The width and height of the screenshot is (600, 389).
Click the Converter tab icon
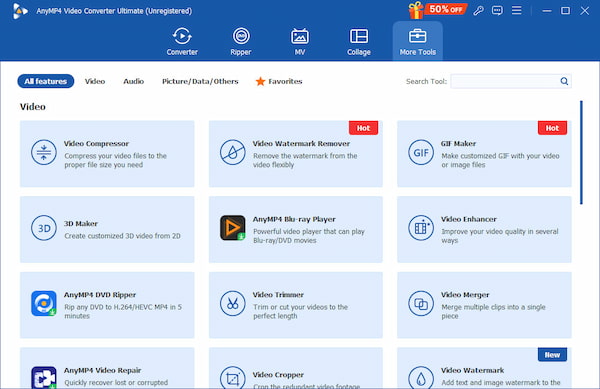[x=182, y=36]
